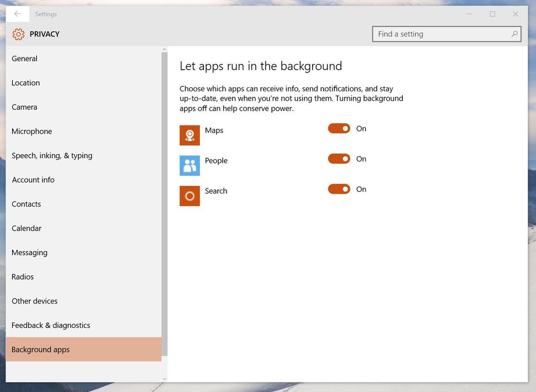The image size is (536, 392).
Task: Expand the sidebar scrollbar track
Action: 164,221
